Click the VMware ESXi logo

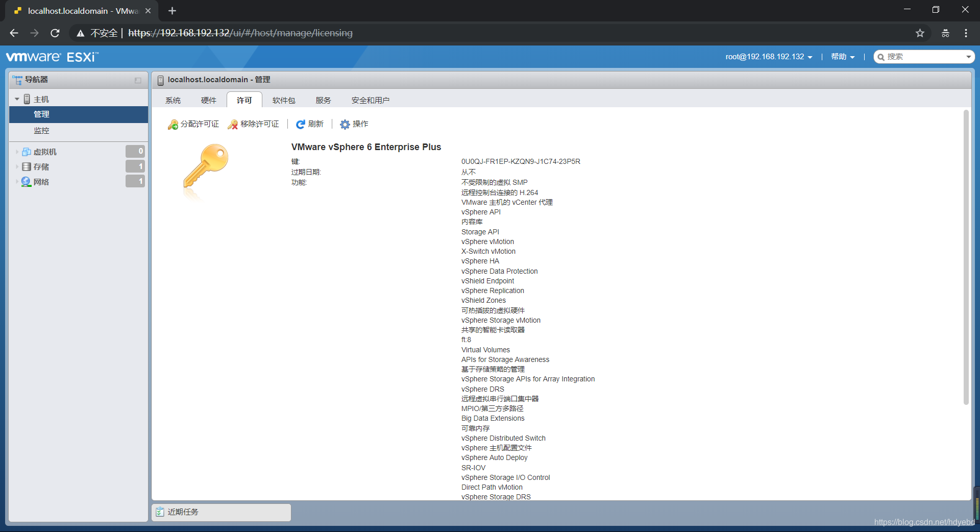click(52, 57)
